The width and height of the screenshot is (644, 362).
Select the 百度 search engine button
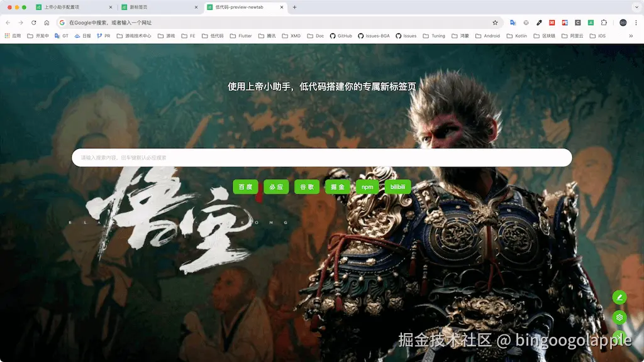tap(245, 187)
